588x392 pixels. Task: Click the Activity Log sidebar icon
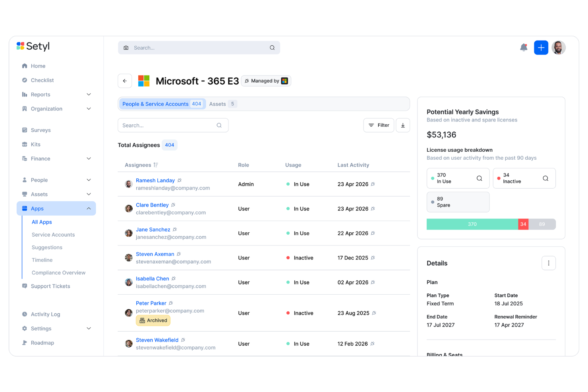coord(25,314)
